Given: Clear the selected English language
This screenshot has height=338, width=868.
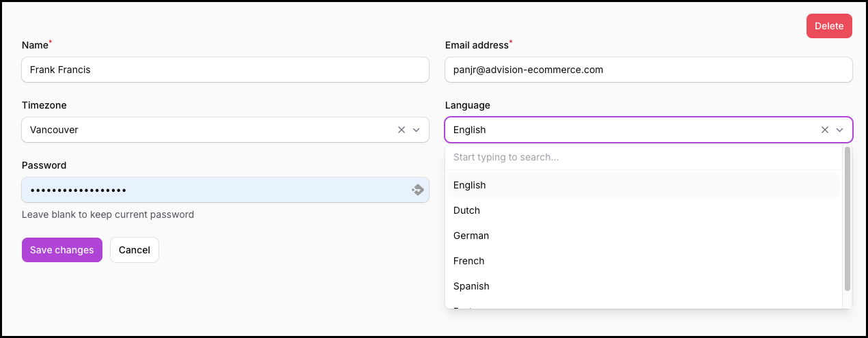Looking at the screenshot, I should [825, 130].
